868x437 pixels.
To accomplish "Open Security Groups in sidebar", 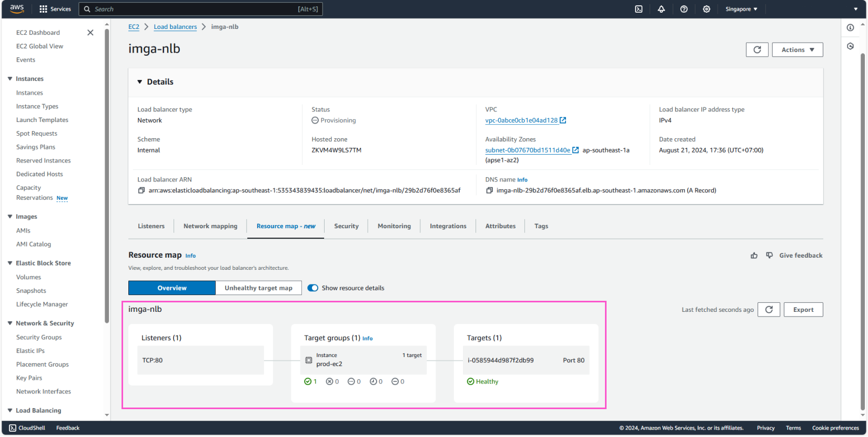I will click(x=39, y=338).
